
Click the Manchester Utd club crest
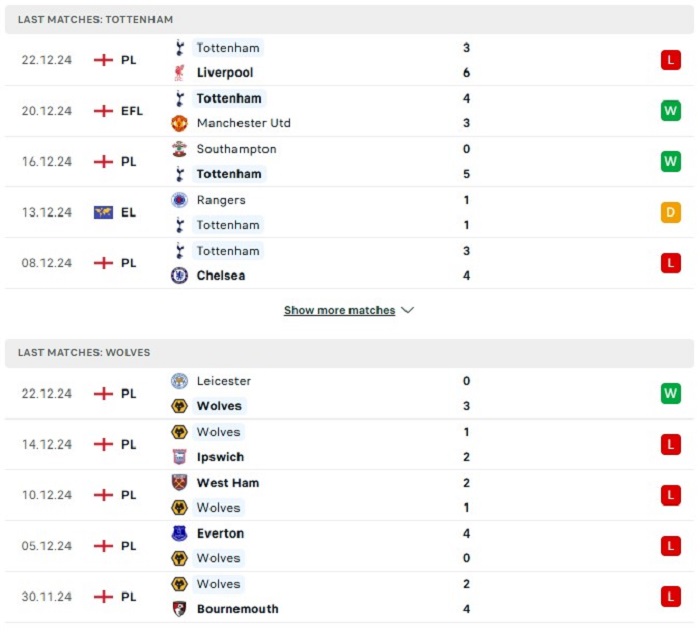tap(179, 123)
